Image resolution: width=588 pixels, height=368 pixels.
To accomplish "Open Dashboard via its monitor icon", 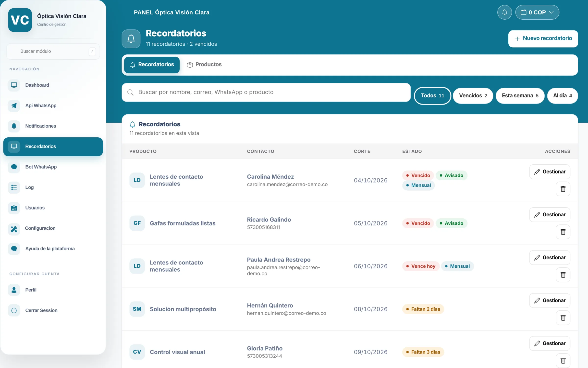I will [14, 85].
